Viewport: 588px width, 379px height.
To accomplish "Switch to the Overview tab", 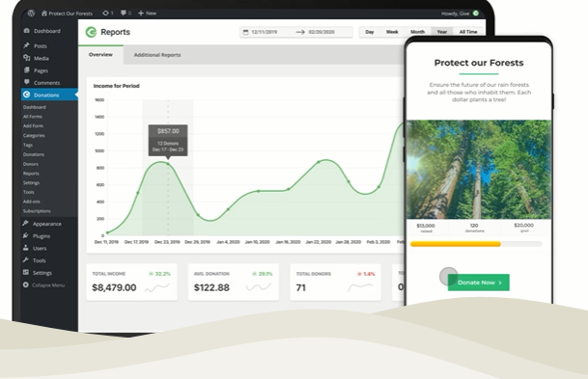I will (100, 55).
